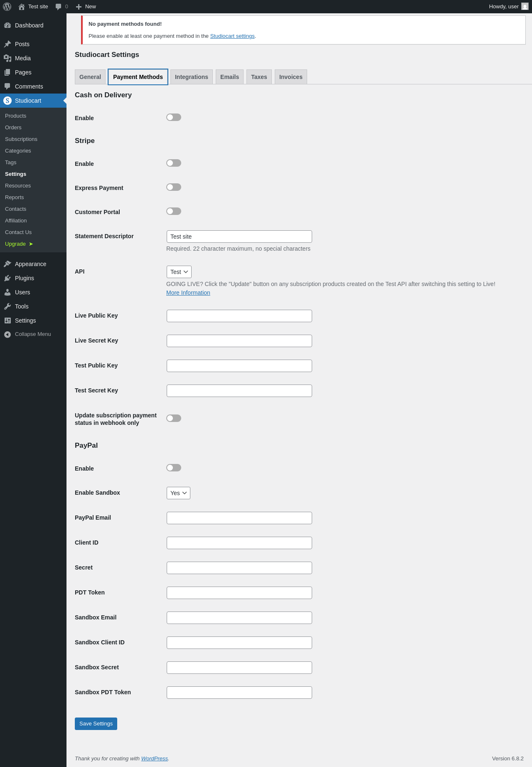This screenshot has height=767, width=532.
Task: Click the Sandbox Client ID field
Action: [239, 643]
